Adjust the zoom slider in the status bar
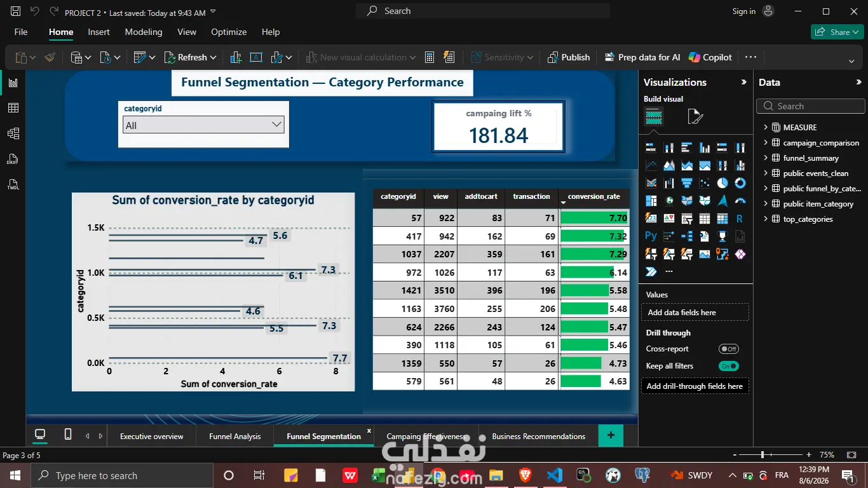868x488 pixels. tap(763, 455)
